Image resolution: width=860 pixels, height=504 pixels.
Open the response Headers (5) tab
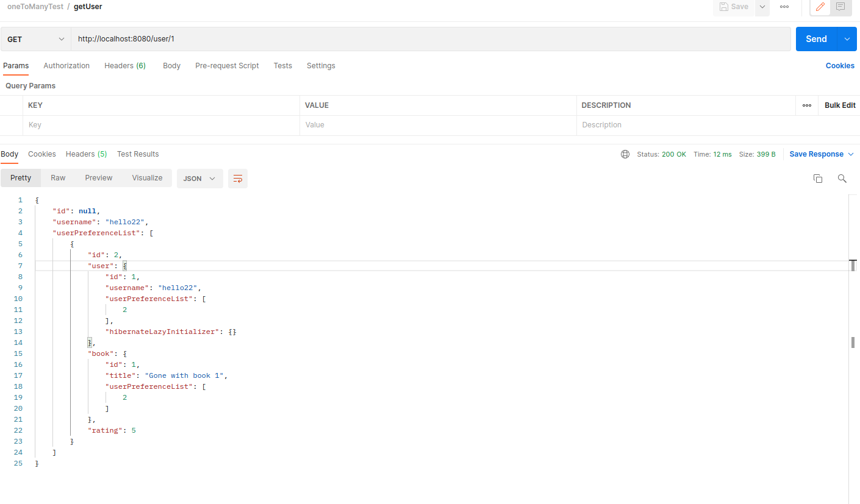click(x=86, y=154)
